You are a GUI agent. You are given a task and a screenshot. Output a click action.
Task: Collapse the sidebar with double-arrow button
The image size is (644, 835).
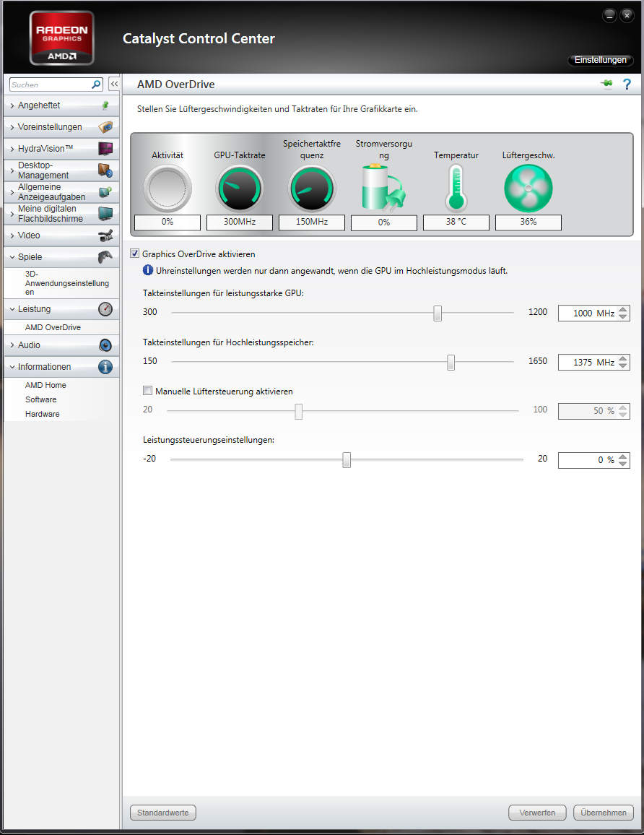tap(114, 84)
